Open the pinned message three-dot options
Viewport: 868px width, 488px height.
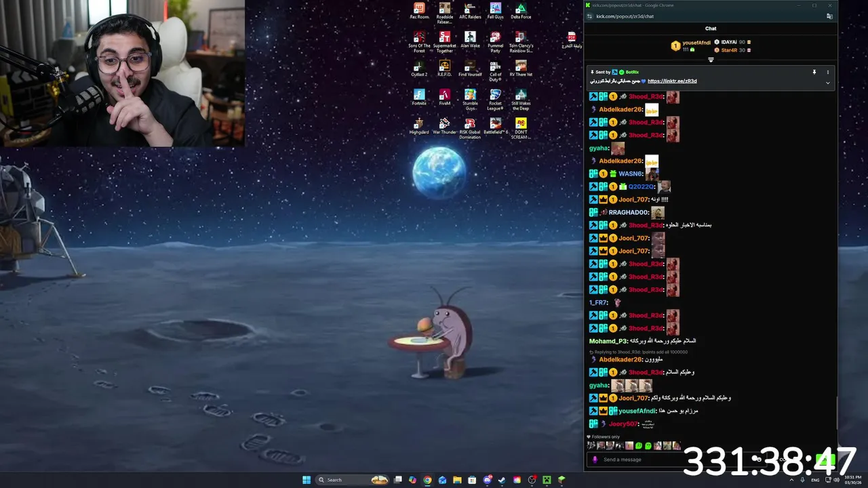click(x=827, y=72)
